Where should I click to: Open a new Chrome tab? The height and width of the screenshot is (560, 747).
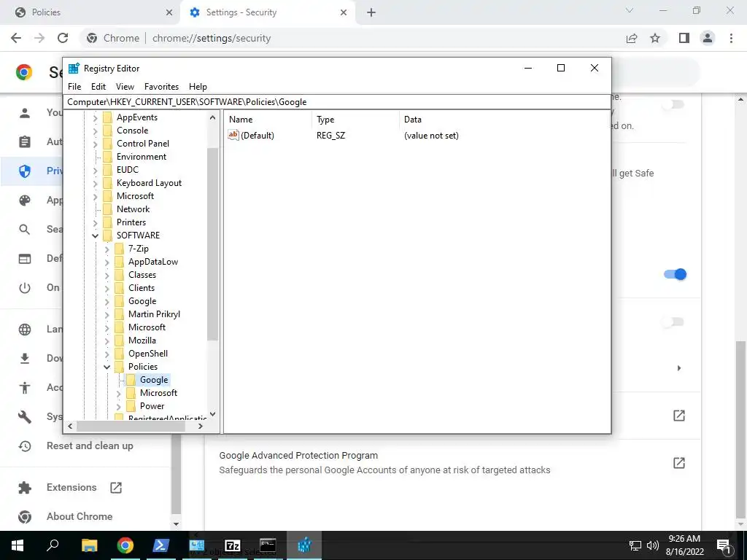(371, 12)
